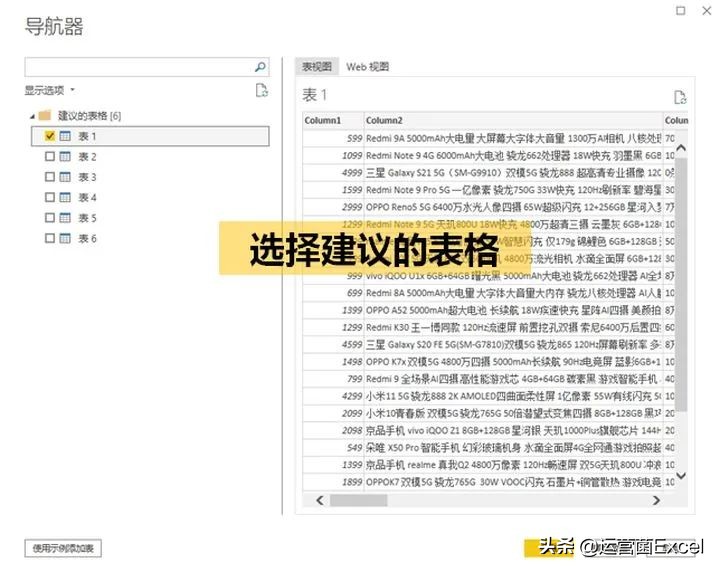Click the horizontal scrollbar right arrow
Viewport: 720px width, 572px height.
click(657, 500)
